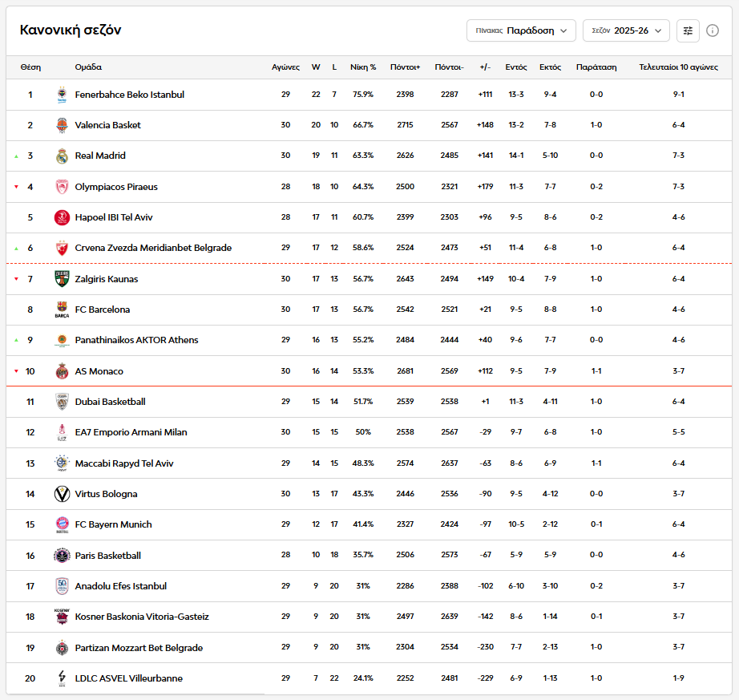Open the Valencia Basket team link

tap(107, 125)
